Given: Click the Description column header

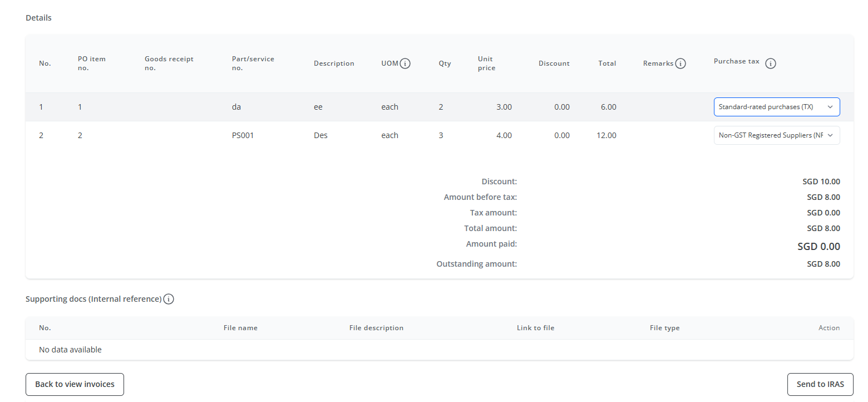Looking at the screenshot, I should [334, 63].
